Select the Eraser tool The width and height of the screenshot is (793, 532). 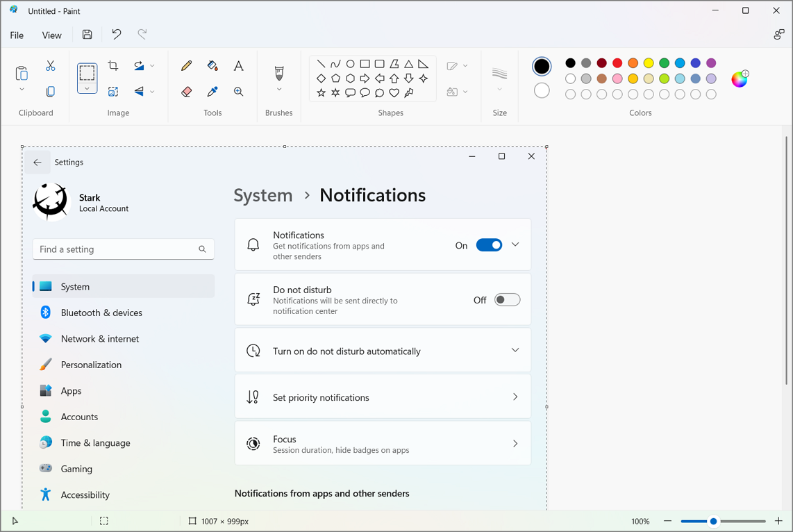click(x=186, y=92)
